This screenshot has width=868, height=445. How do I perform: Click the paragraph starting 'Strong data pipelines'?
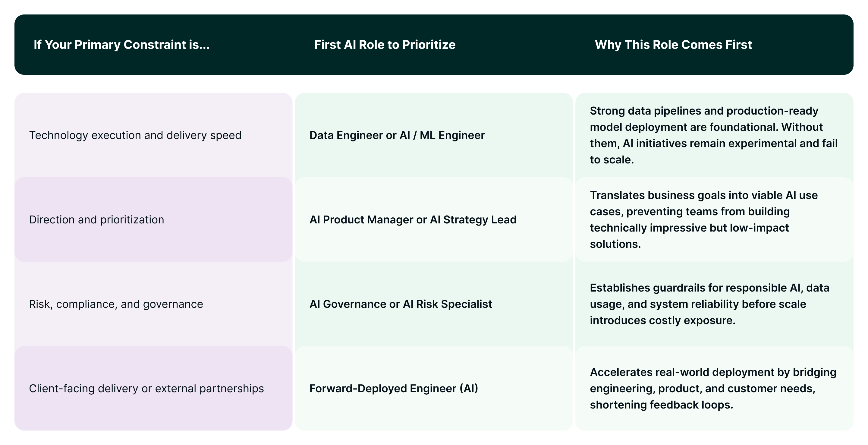pyautogui.click(x=713, y=135)
